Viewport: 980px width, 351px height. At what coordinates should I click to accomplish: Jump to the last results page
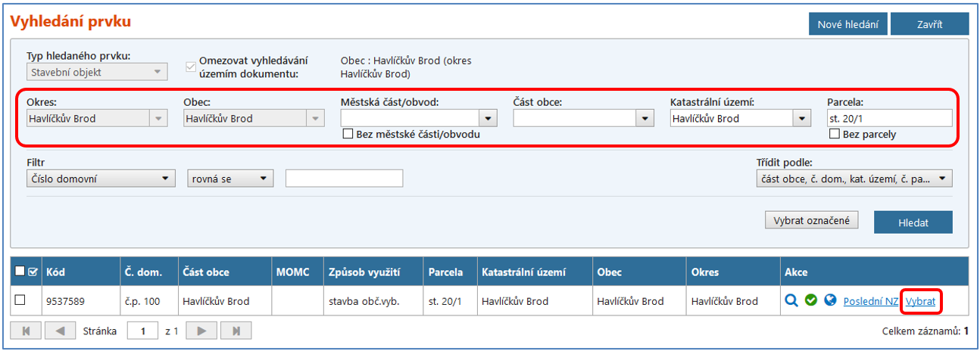[x=236, y=331]
